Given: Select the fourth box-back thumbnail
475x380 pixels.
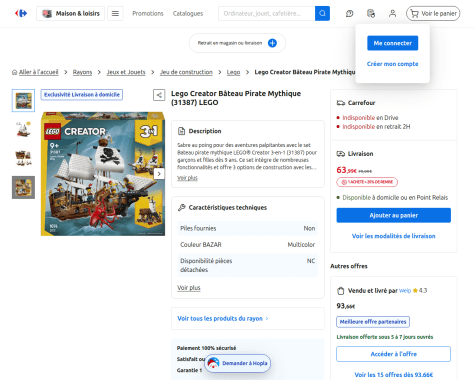Looking at the screenshot, I should click(23, 187).
